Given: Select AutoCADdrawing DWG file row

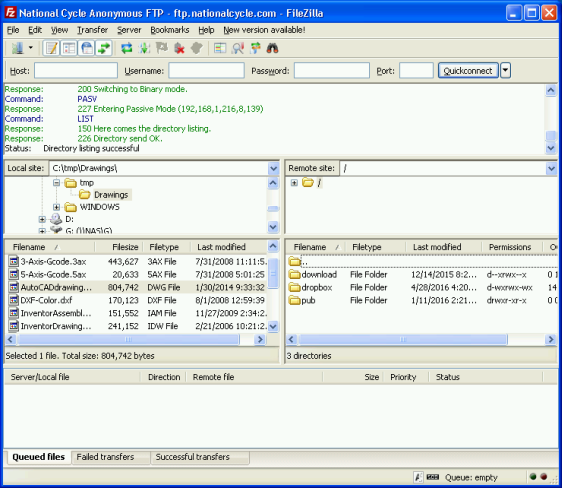Looking at the screenshot, I should point(136,287).
